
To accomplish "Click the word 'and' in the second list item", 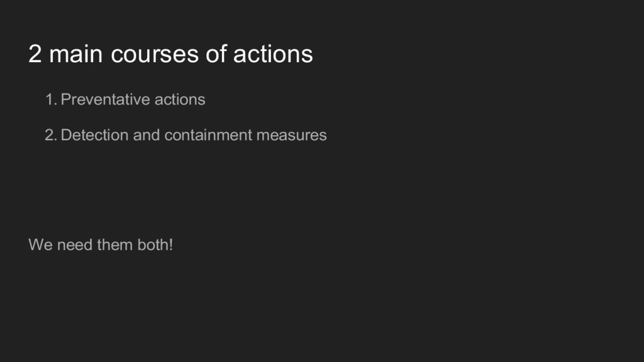I will pyautogui.click(x=146, y=135).
